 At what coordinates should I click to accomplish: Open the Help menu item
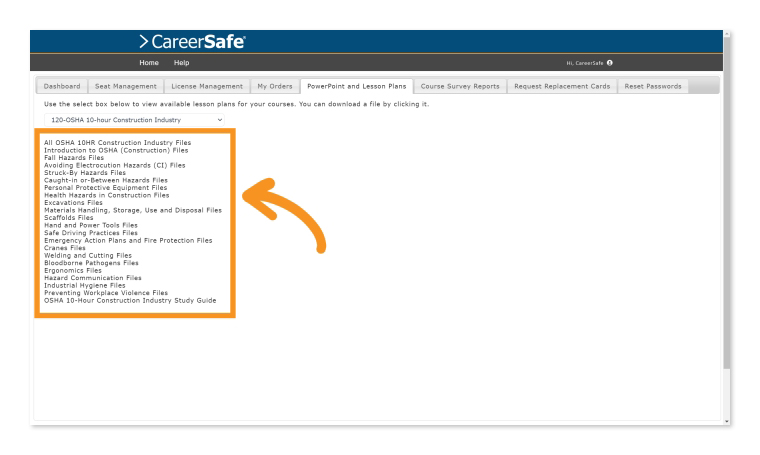[181, 63]
